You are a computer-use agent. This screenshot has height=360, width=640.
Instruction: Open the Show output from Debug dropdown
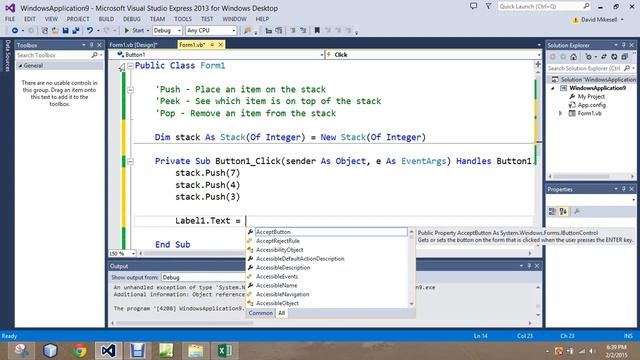[203, 278]
